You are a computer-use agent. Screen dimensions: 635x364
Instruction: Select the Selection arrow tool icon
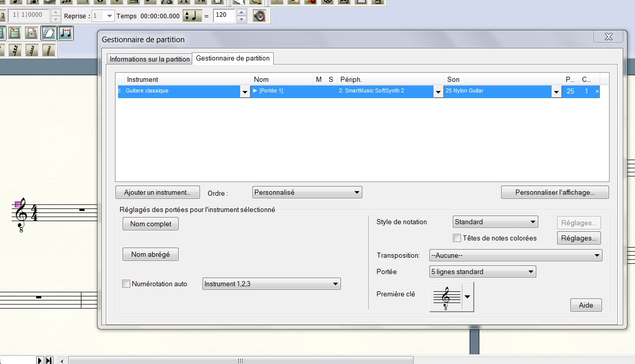pyautogui.click(x=238, y=3)
